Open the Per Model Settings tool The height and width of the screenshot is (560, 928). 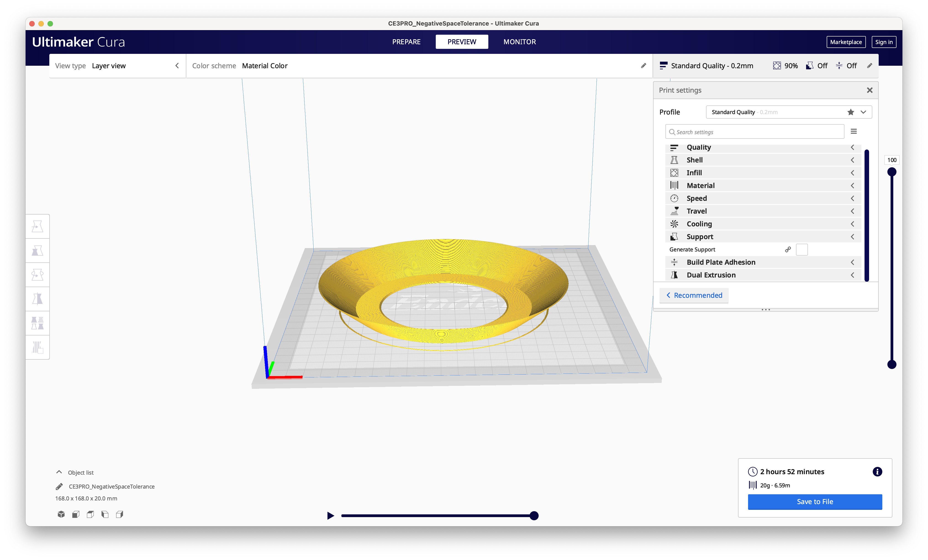click(x=37, y=323)
